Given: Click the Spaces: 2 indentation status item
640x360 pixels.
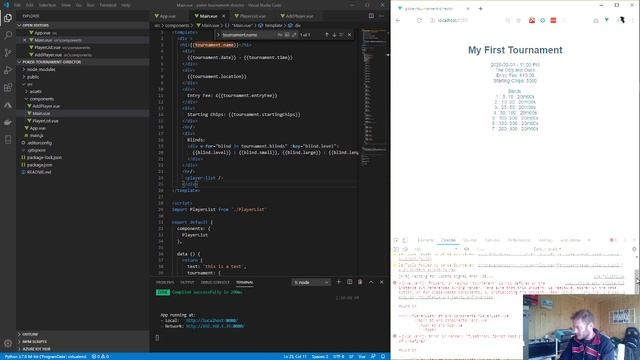Looking at the screenshot, I should [320, 356].
